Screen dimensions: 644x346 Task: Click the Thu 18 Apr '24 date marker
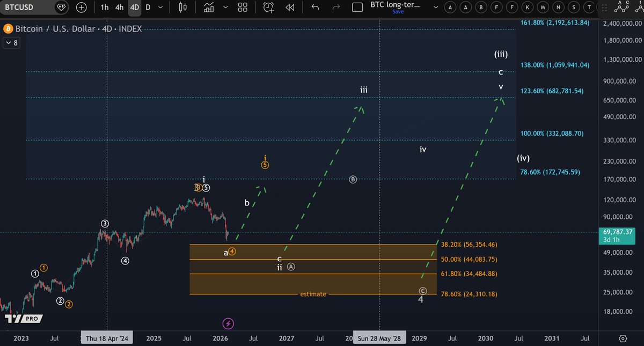tap(107, 338)
